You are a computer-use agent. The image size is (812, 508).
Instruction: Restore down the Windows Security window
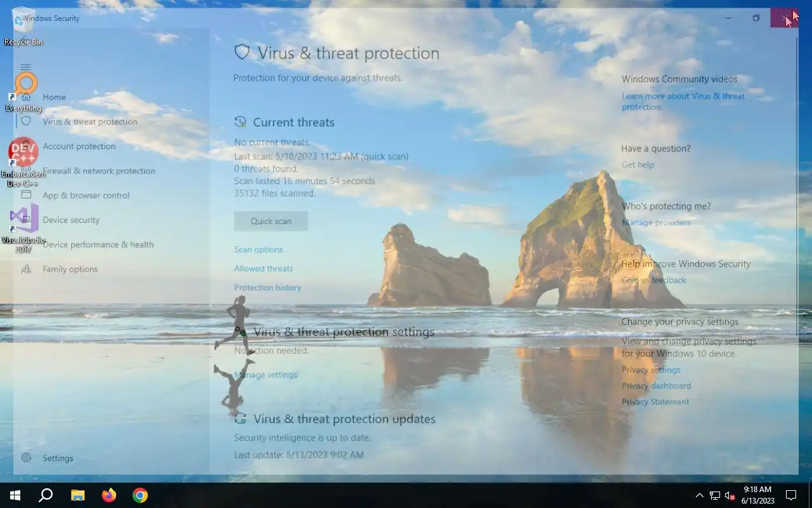pyautogui.click(x=756, y=18)
